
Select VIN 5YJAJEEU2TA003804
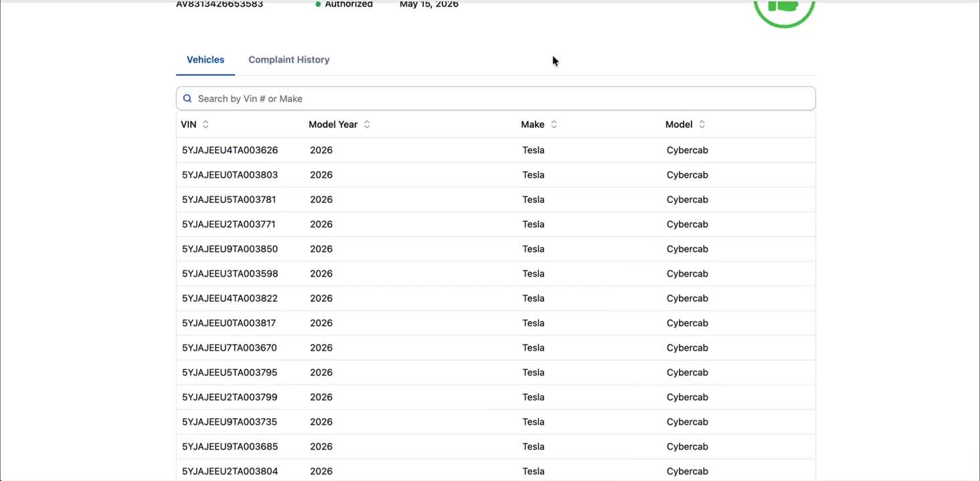tap(230, 472)
